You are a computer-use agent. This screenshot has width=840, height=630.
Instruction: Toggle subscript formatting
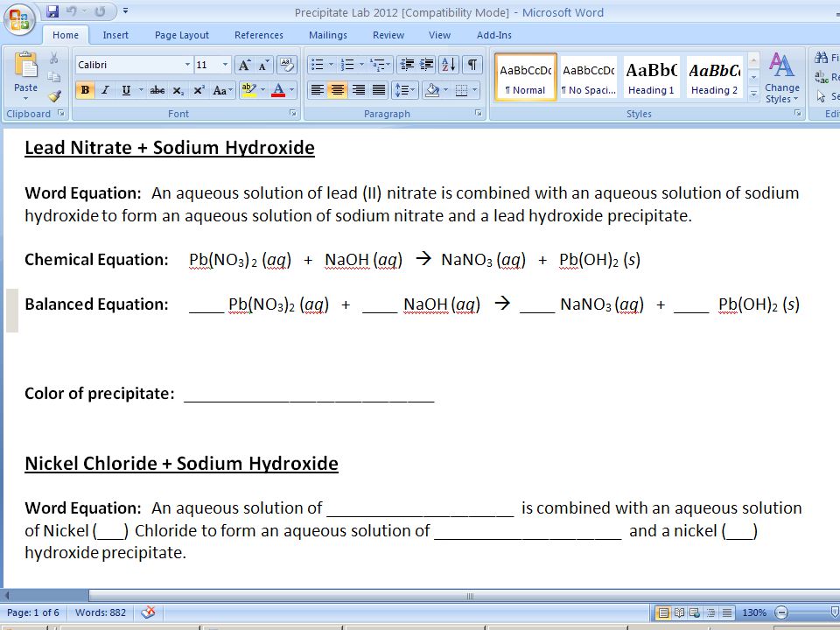[178, 90]
